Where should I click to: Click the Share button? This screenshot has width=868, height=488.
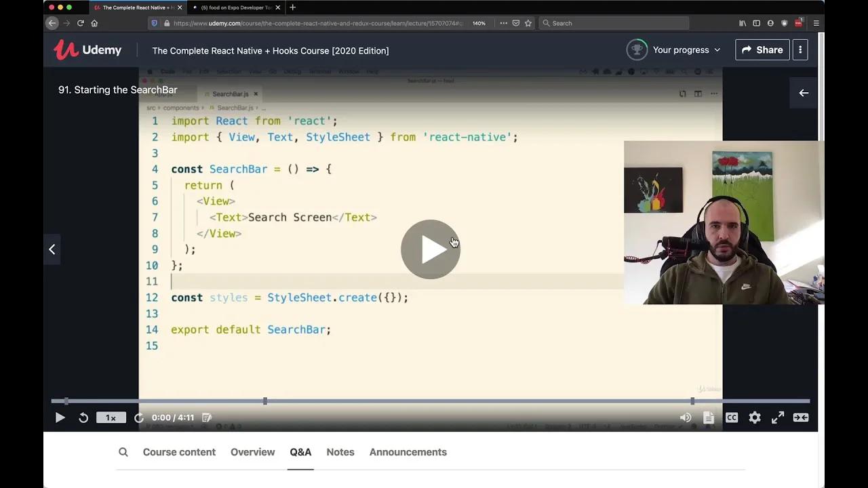[762, 50]
